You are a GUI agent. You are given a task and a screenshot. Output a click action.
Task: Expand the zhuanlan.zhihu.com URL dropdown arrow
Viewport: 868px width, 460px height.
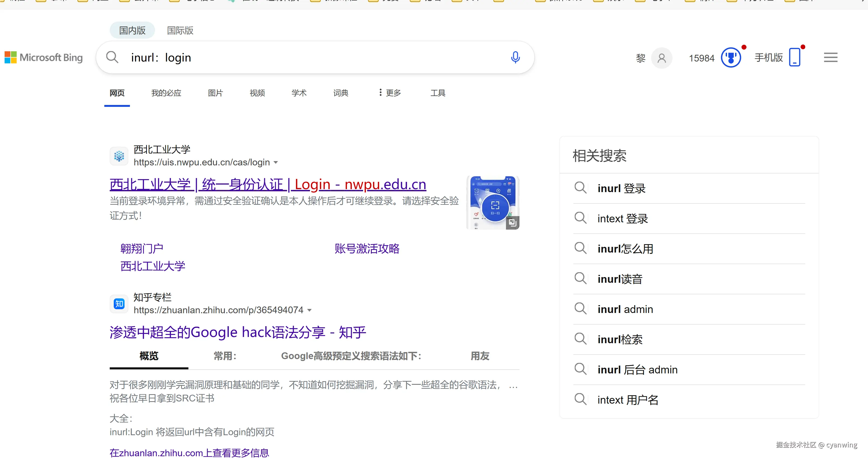pos(309,310)
